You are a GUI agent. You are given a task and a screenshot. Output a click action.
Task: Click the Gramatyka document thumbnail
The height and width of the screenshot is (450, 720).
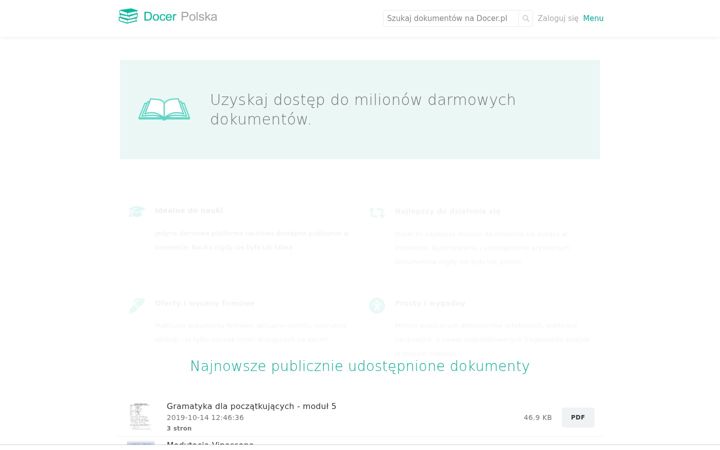coord(140,416)
